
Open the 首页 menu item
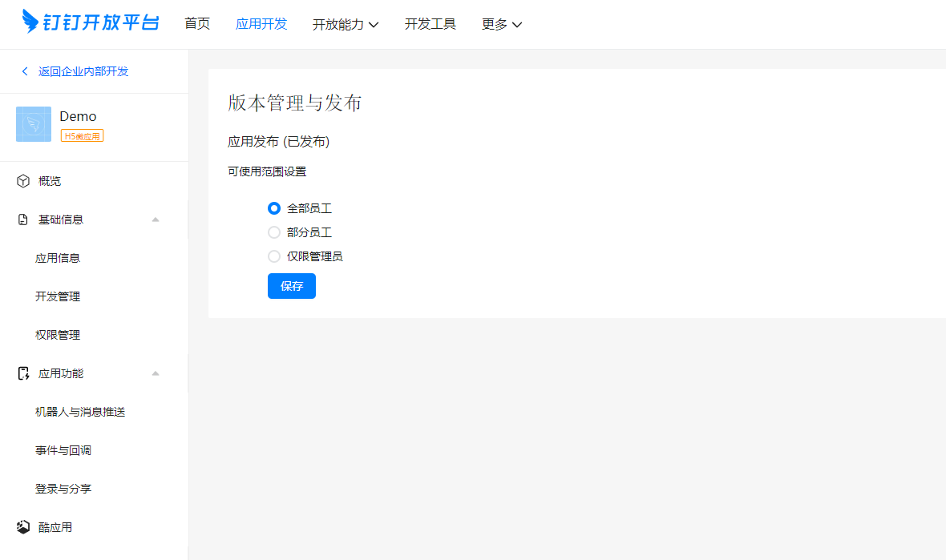197,24
